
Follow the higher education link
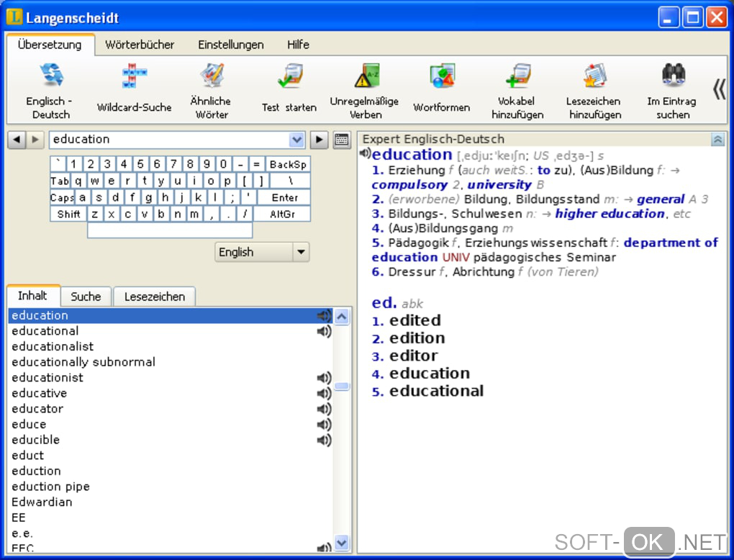click(x=610, y=214)
